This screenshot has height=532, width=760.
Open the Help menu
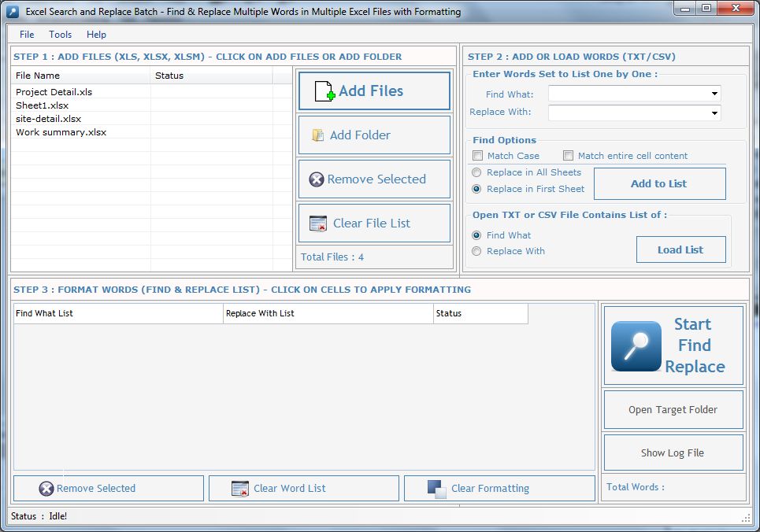(96, 35)
